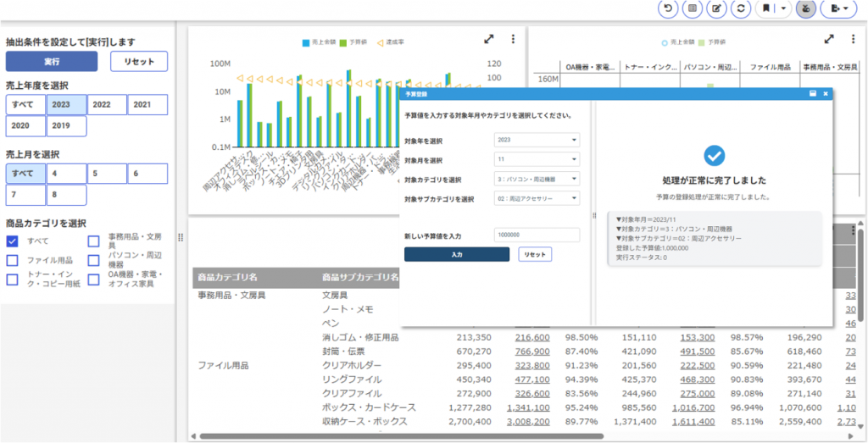Open the table list icon in top toolbar
Screen dimensions: 868x443
click(693, 9)
